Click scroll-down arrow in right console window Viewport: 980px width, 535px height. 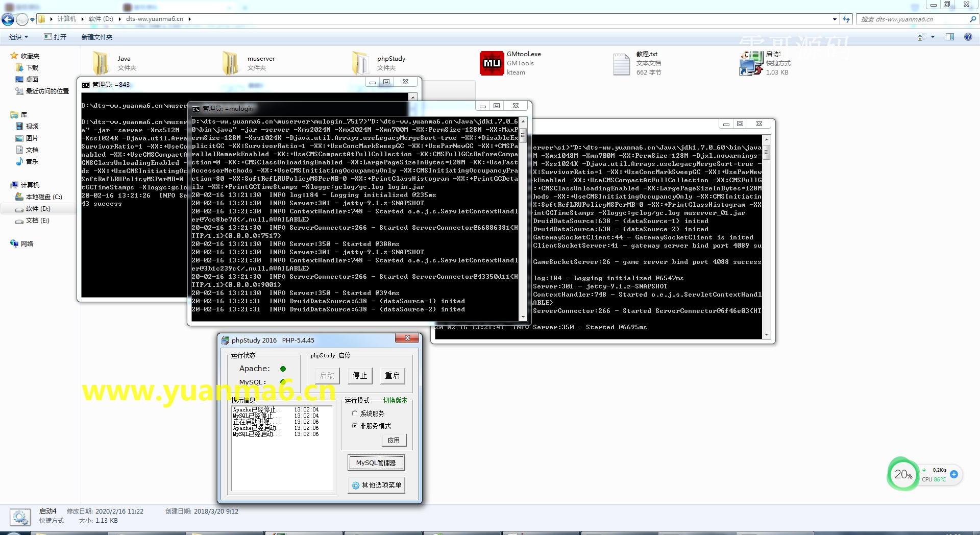(766, 335)
